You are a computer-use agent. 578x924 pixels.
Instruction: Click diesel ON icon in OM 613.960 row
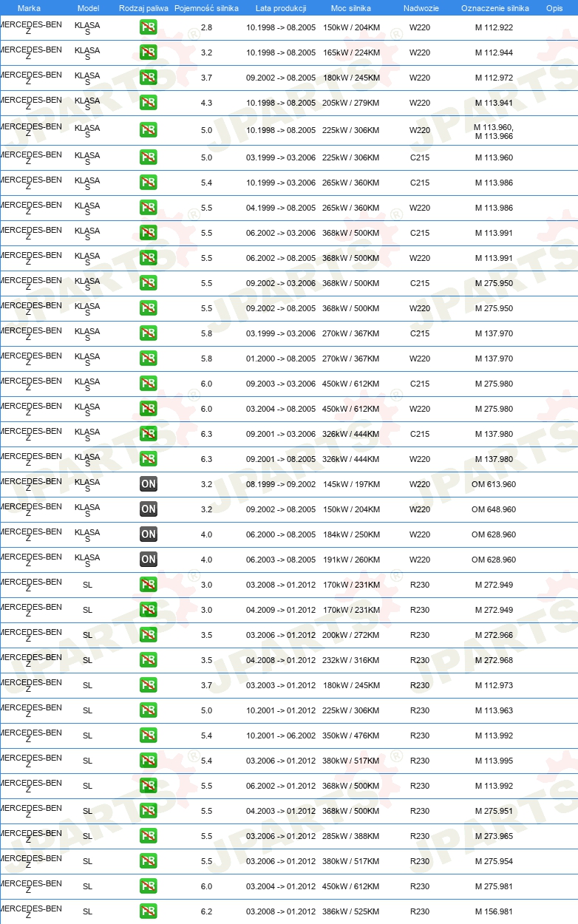tap(149, 485)
